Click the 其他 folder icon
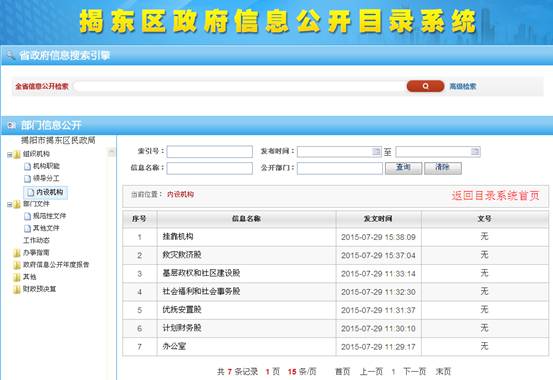Viewport: 553px width, 380px height. pyautogui.click(x=17, y=277)
